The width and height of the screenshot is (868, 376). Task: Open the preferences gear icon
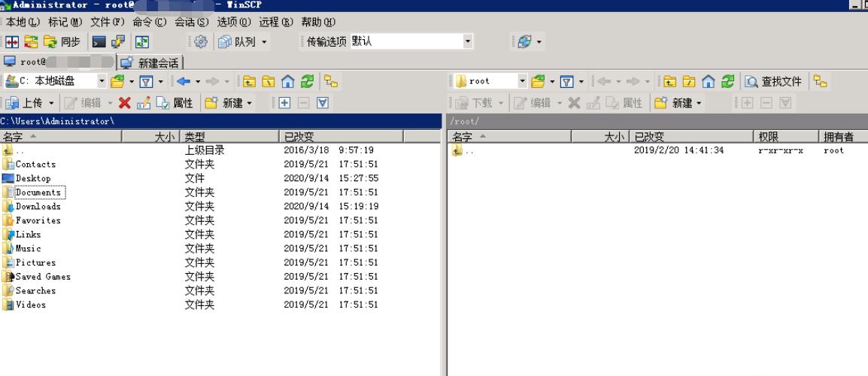(201, 42)
